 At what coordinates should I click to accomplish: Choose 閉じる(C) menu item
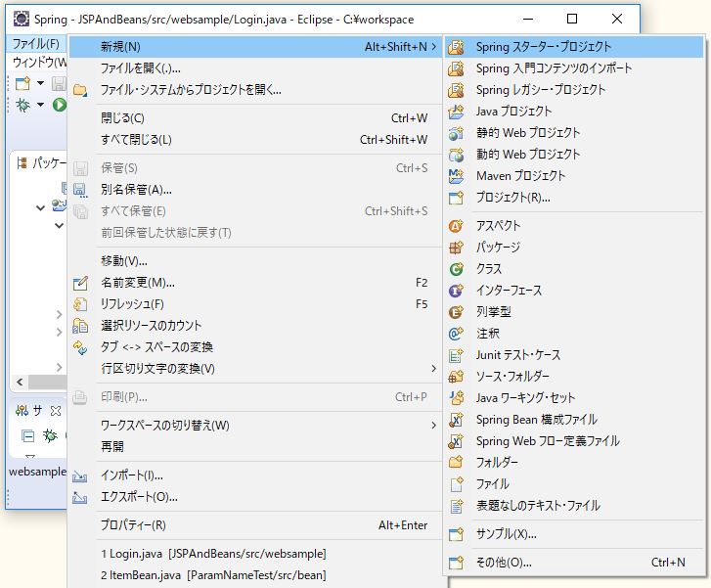coord(255,118)
